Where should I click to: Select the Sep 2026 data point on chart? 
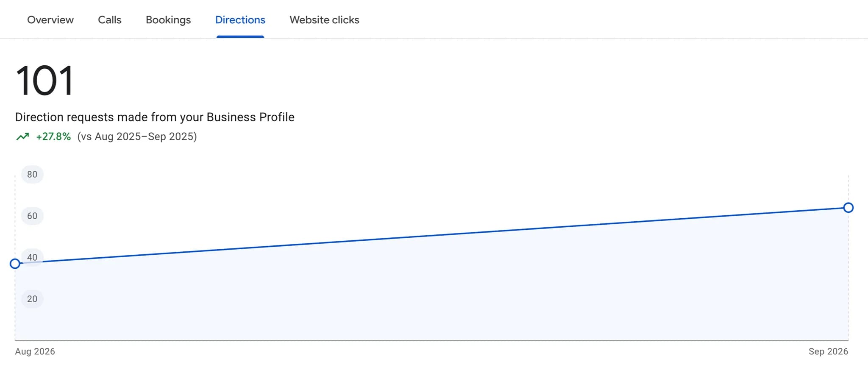[x=849, y=207]
